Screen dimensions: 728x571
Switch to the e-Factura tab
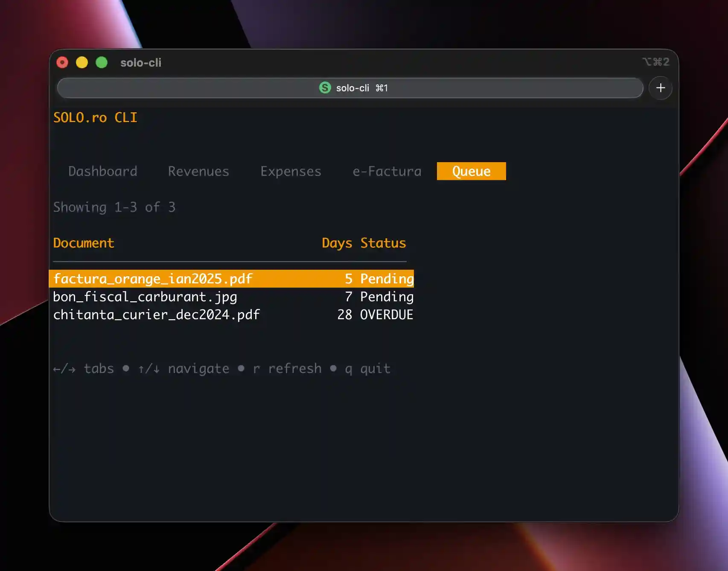point(387,171)
